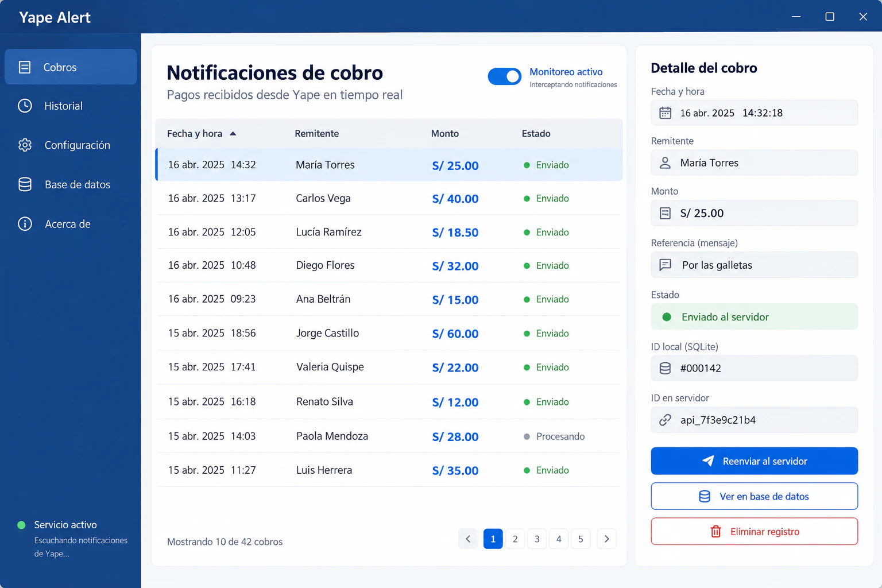Click the message bubble icon beside Por las galletas
The image size is (882, 588).
pos(666,265)
